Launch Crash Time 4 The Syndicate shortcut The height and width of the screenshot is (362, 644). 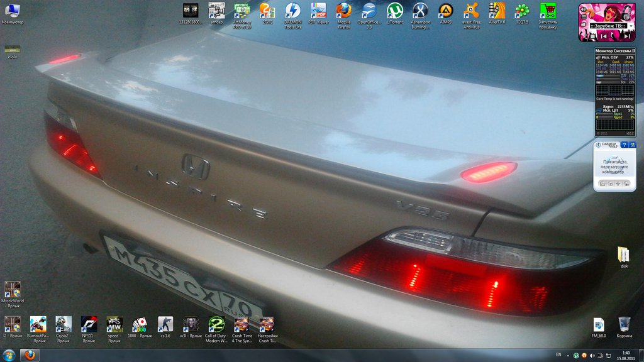242,329
